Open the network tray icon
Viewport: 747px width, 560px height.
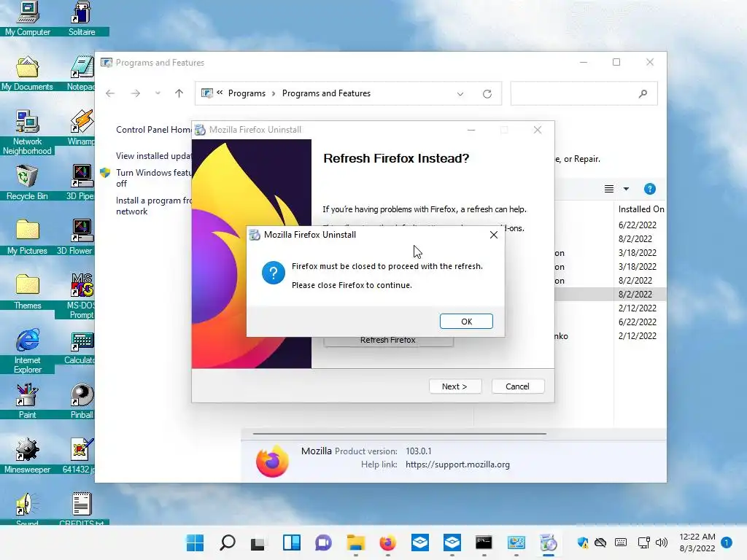(x=643, y=542)
